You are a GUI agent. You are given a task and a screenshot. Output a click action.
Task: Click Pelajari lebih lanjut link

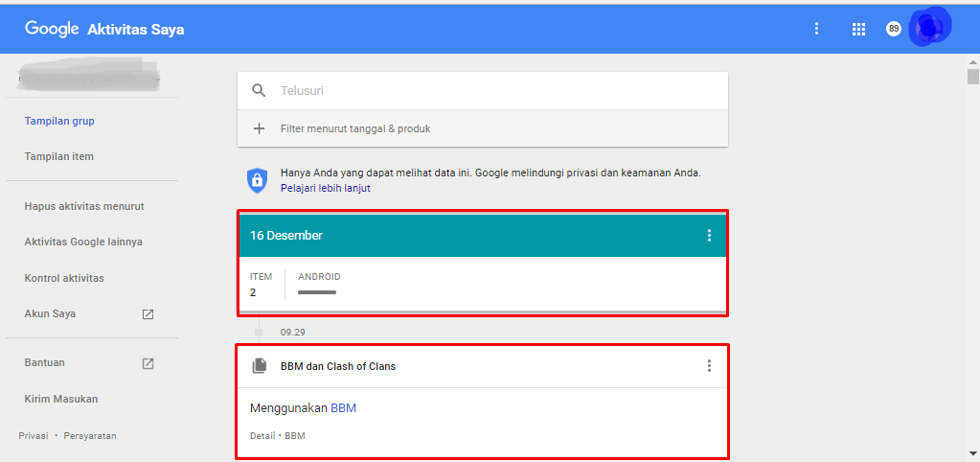click(326, 188)
